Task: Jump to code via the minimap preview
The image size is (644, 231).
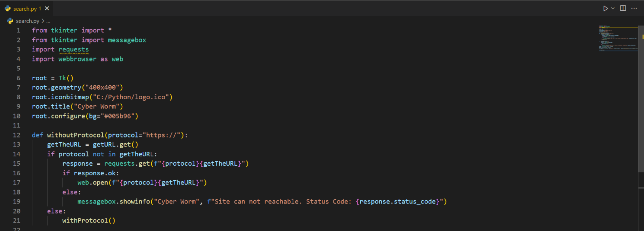Action: pos(618,38)
